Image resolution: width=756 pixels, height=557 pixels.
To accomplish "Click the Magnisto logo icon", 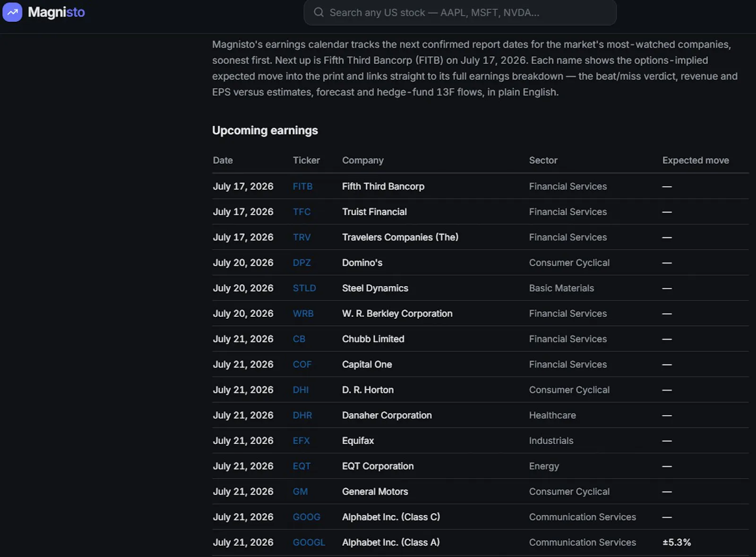I will tap(12, 12).
